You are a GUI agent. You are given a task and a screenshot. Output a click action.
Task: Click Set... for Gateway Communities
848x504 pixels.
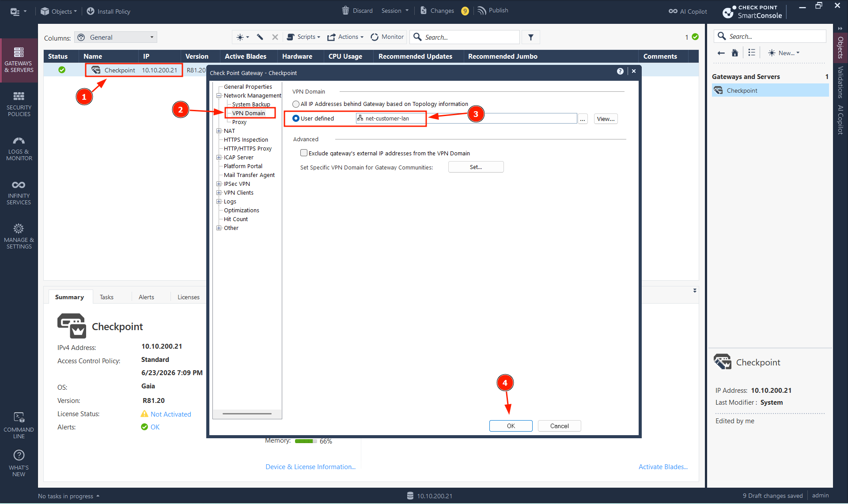pos(476,167)
